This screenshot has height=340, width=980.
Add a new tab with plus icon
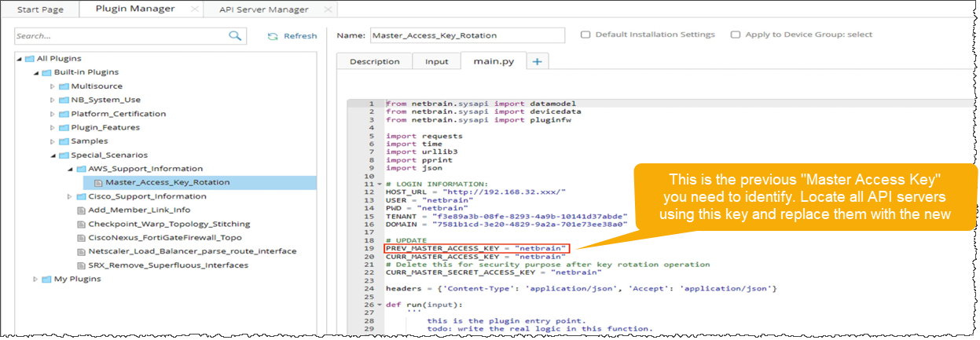(538, 61)
